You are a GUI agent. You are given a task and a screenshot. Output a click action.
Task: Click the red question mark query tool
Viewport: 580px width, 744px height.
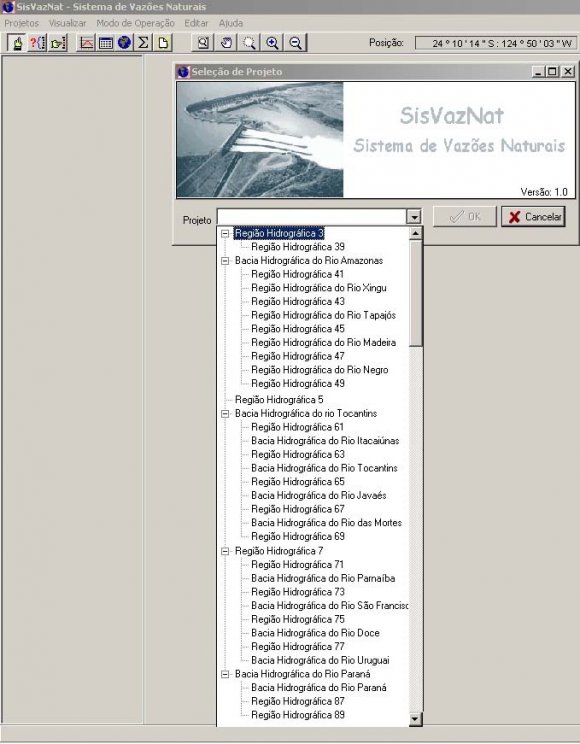[37, 43]
